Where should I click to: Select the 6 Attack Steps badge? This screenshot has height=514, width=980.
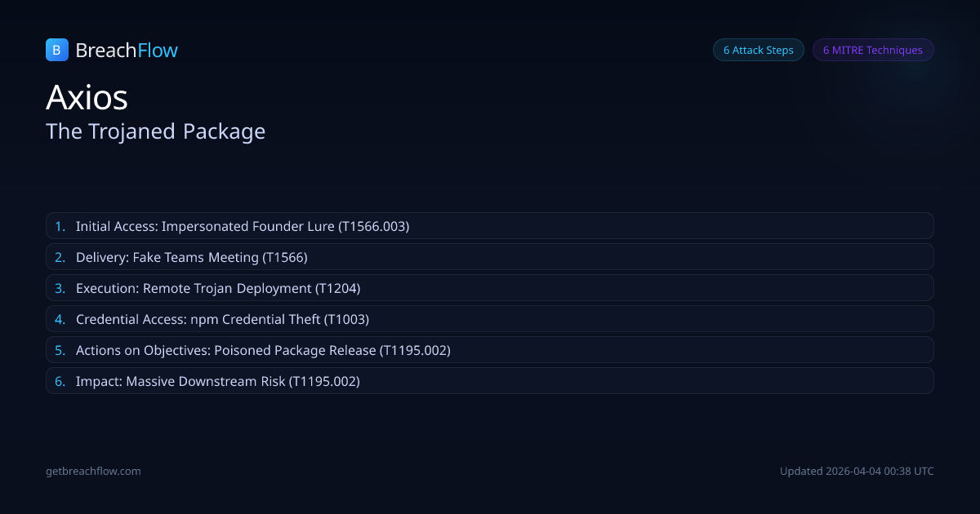(758, 50)
